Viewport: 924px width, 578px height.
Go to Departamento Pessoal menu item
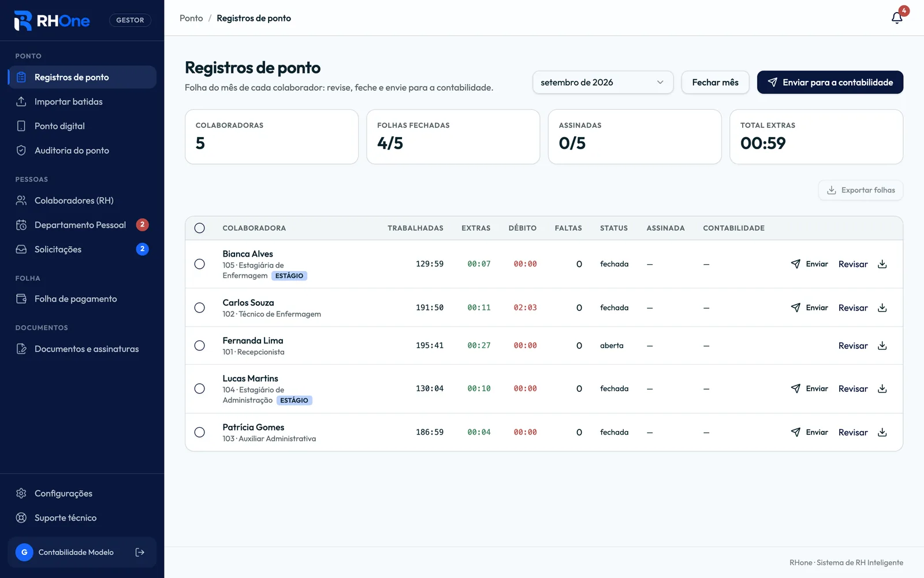[82, 225]
